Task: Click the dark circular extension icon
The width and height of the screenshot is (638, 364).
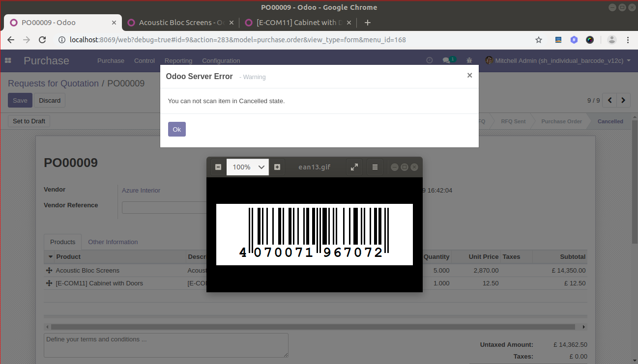Action: pyautogui.click(x=590, y=40)
